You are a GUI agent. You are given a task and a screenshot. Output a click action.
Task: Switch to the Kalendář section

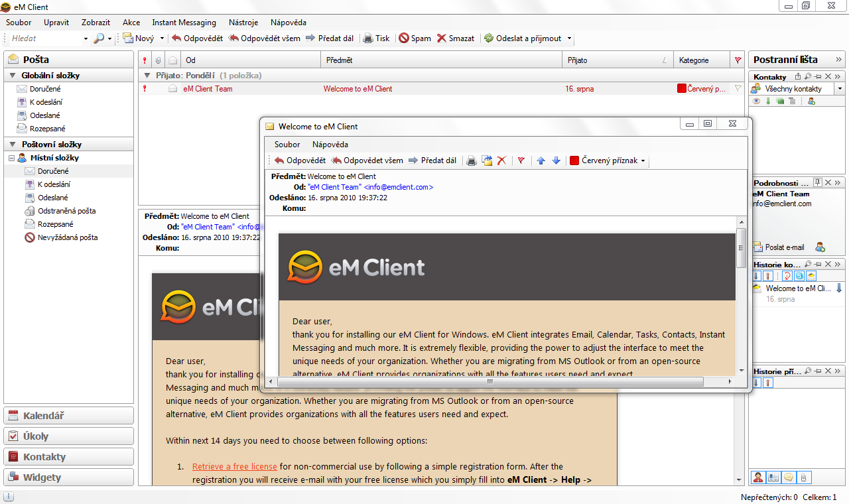click(68, 416)
